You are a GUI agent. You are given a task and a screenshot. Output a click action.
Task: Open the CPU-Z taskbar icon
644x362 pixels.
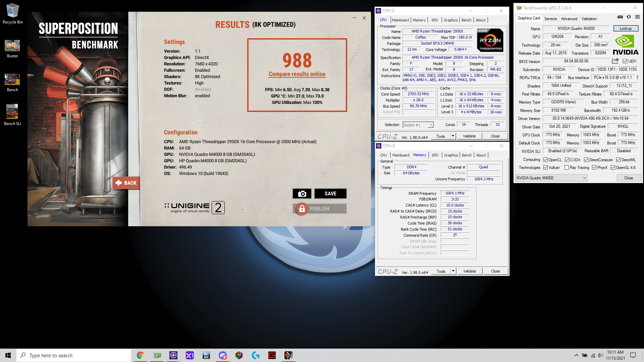pos(173,355)
